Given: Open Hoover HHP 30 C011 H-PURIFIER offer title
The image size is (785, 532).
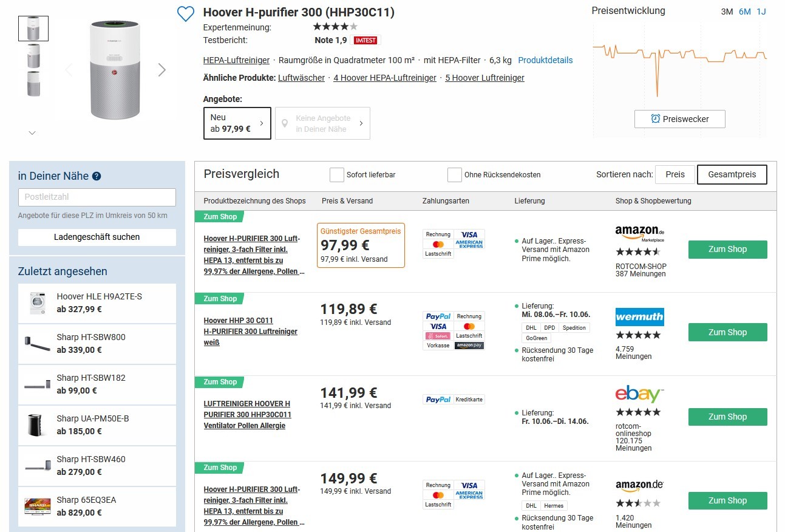Looking at the screenshot, I should tap(251, 332).
